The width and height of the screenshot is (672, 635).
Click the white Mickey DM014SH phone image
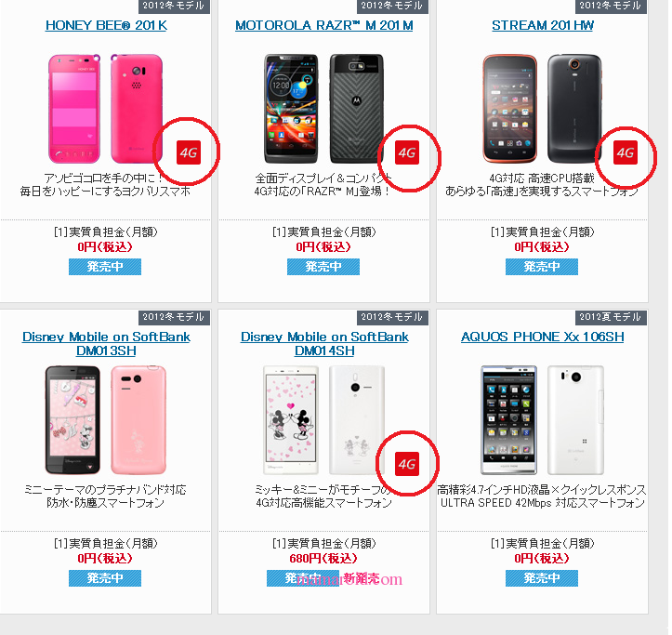[324, 419]
